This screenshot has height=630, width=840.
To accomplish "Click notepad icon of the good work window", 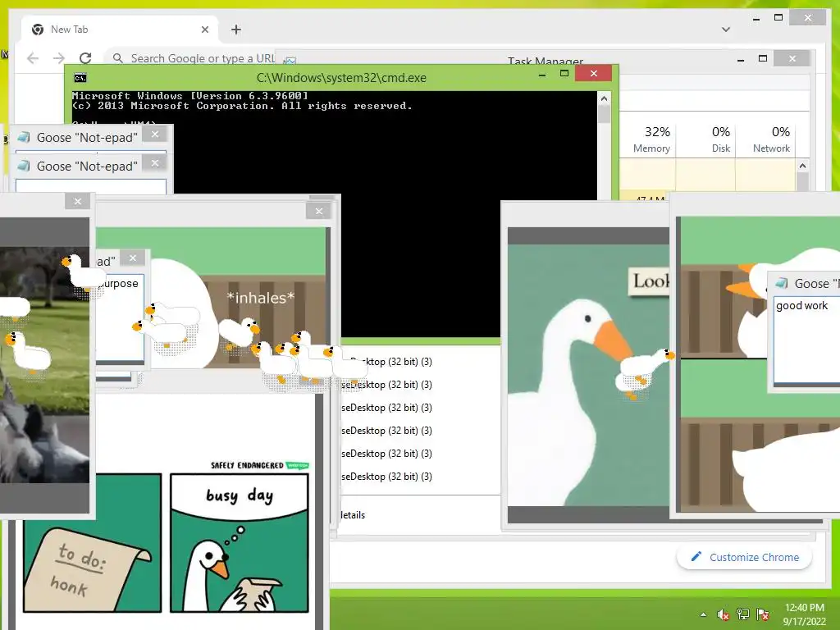I will 782,283.
